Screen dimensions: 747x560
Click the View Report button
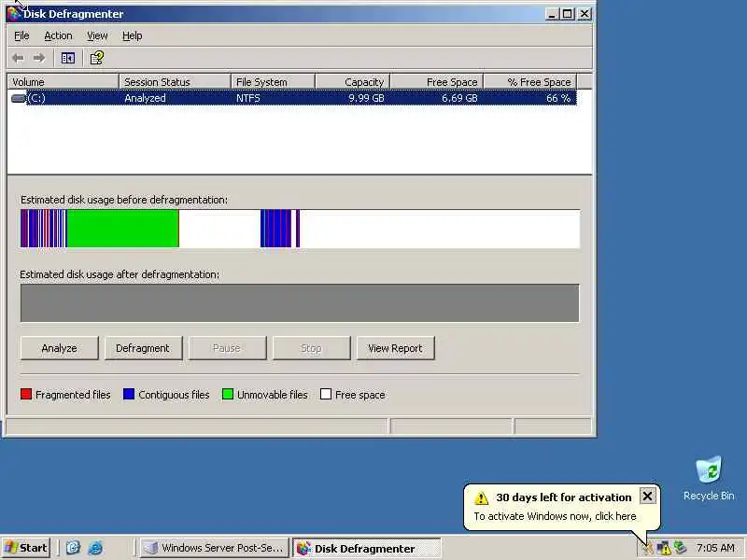coord(395,348)
